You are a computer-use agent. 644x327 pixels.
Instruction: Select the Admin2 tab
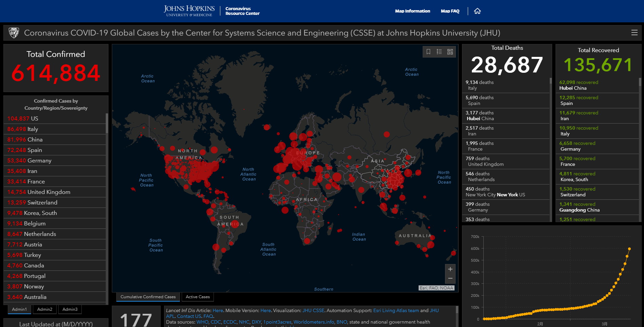pyautogui.click(x=45, y=309)
